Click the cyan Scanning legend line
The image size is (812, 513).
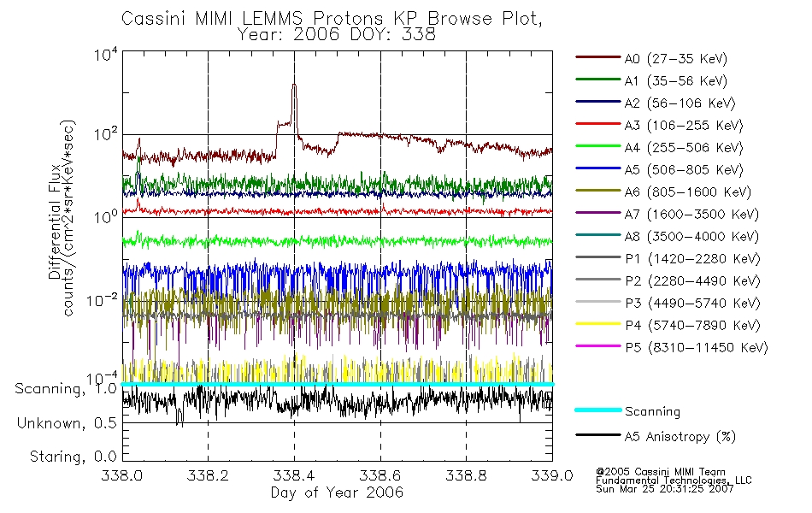[x=598, y=410]
